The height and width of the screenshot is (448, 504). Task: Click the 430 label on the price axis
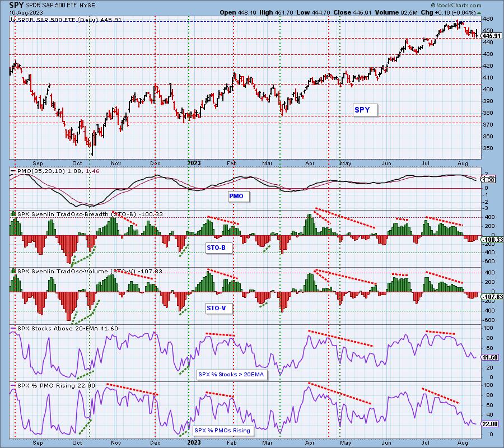[488, 54]
